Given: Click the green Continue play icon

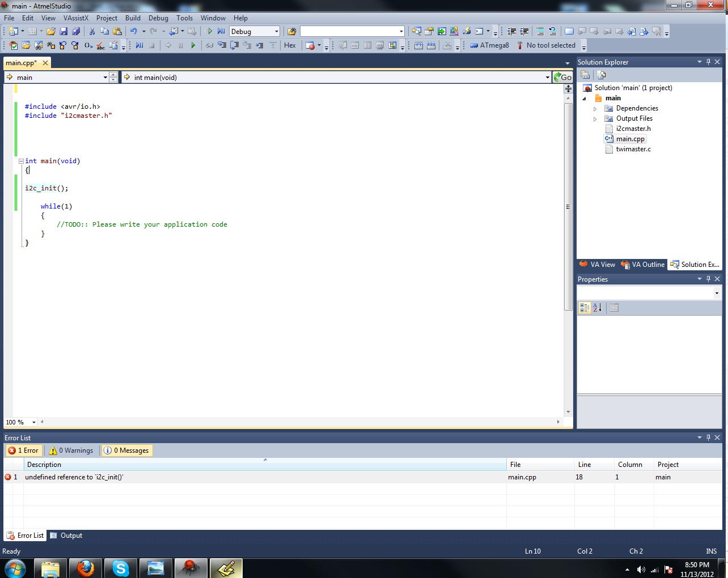Looking at the screenshot, I should pos(193,45).
